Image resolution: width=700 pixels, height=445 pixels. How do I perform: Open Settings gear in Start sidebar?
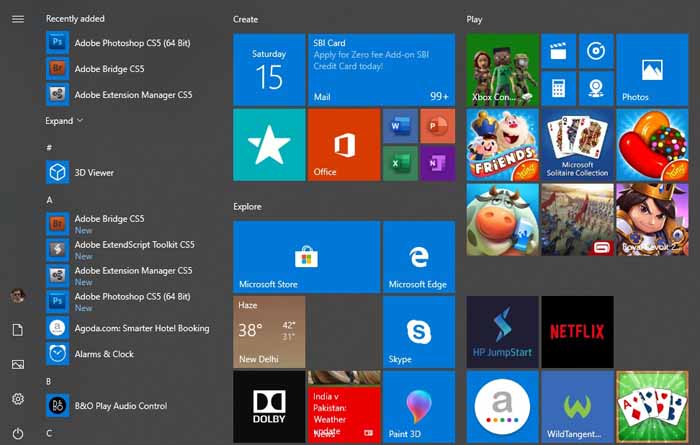[x=18, y=399]
